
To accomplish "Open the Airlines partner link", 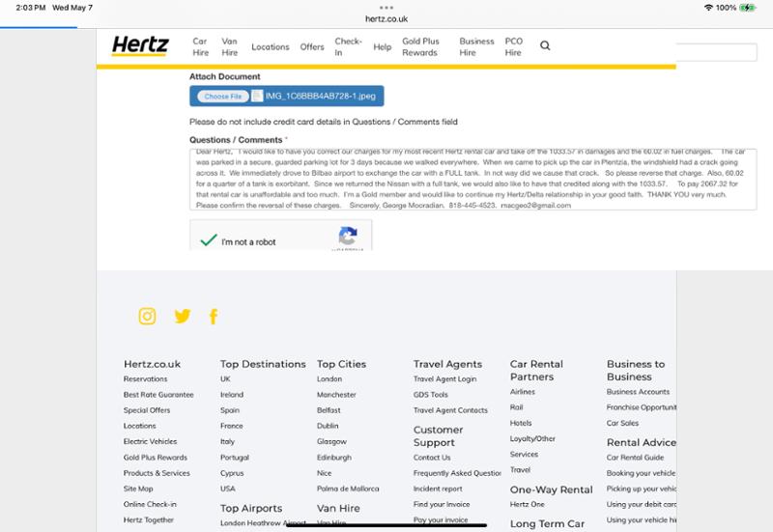I will coord(522,392).
